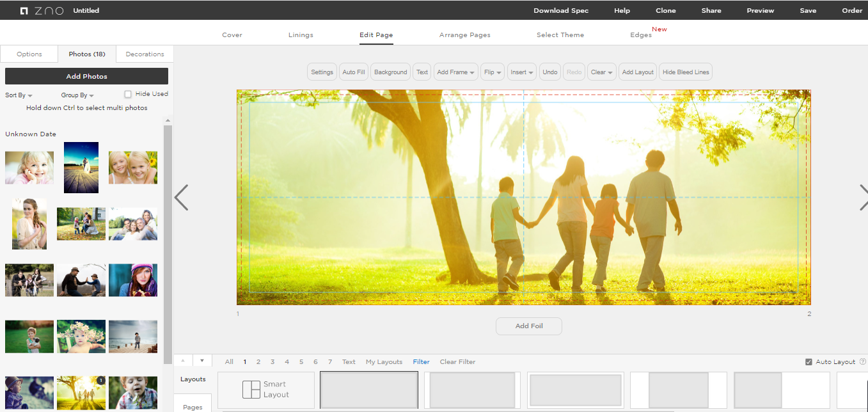
Task: Open the Select Theme tab
Action: [560, 35]
